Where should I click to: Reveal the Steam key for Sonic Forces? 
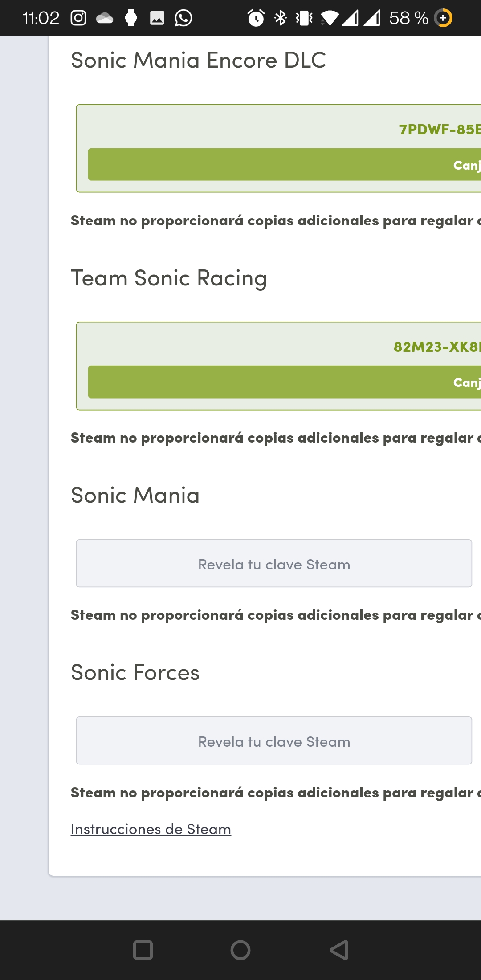coord(274,740)
